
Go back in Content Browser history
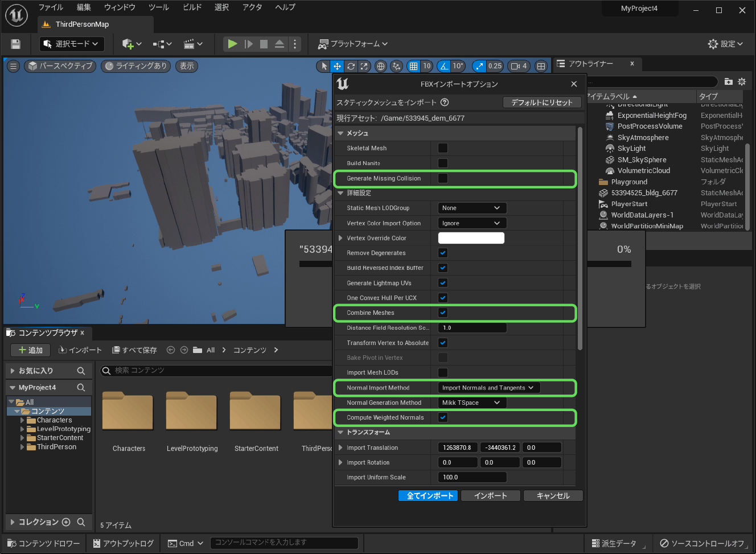pyautogui.click(x=170, y=350)
